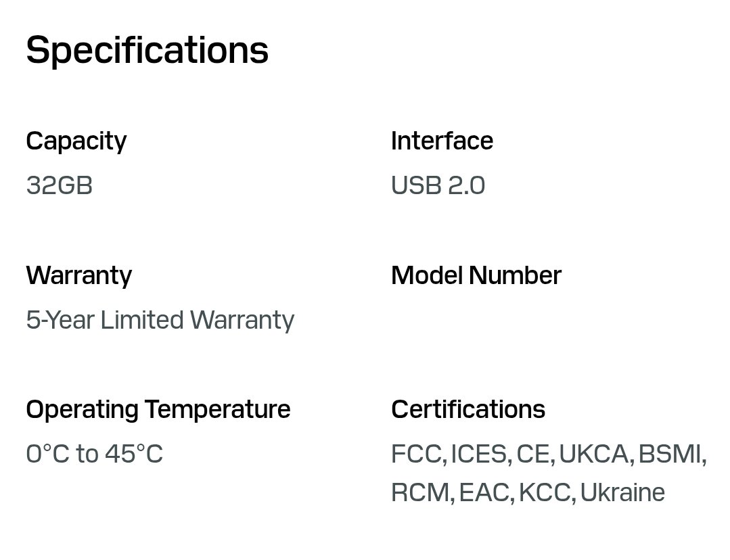Click the Operating Temperature label
This screenshot has width=730, height=560.
click(x=158, y=410)
